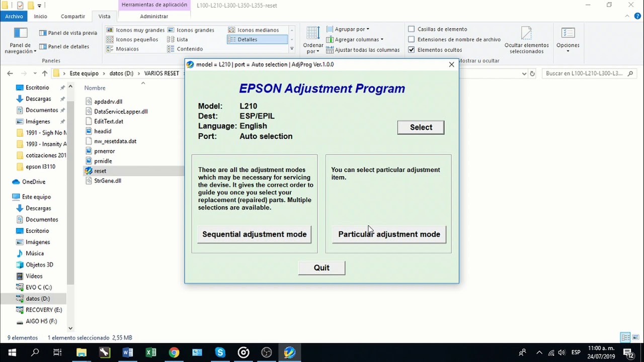Open Google Chrome from the taskbar
The height and width of the screenshot is (362, 644).
pos(174,352)
